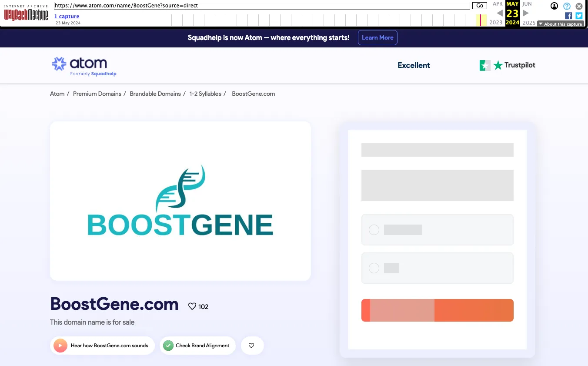Click the BoostGene.com breadcrumb
This screenshot has height=366, width=588.
click(x=254, y=94)
